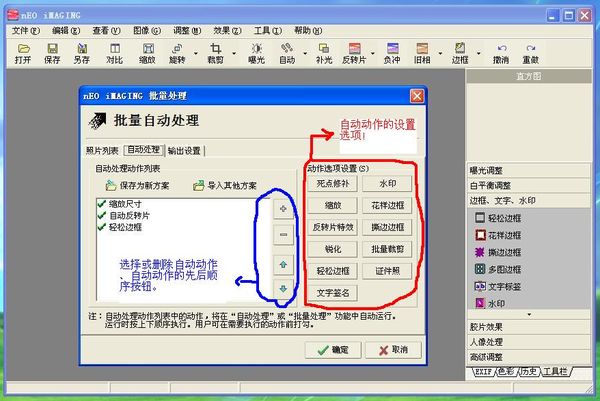Expand the 边框 toolbar dropdown arrow
Screen dimensions: 600x401
coord(477,52)
